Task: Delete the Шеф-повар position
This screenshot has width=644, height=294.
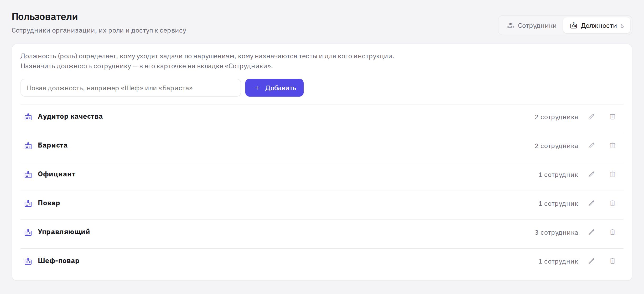Action: click(612, 261)
